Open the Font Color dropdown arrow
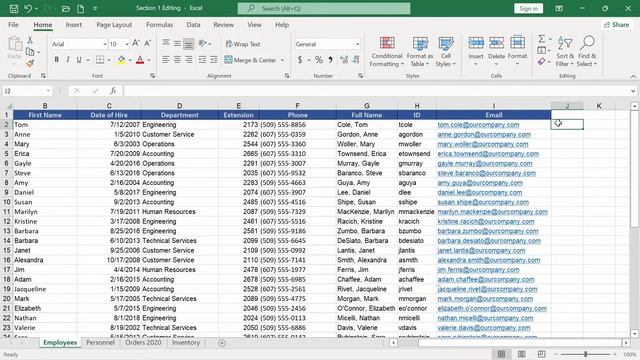640x360 pixels. pyautogui.click(x=149, y=60)
